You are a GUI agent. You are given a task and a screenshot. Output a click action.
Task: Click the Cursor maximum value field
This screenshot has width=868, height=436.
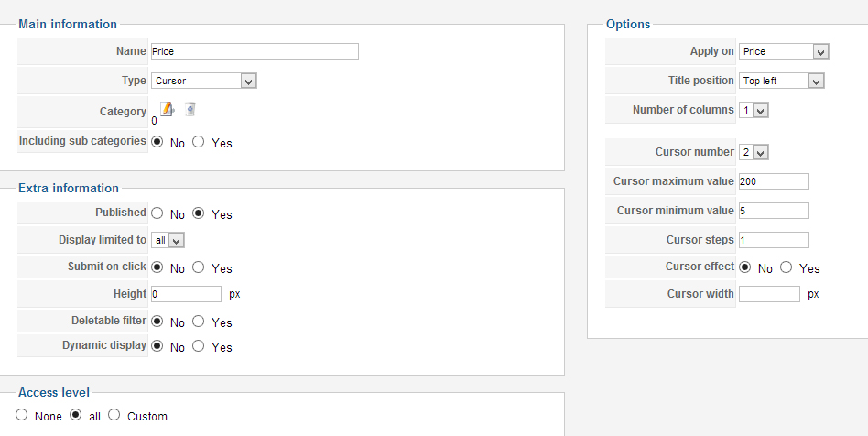click(x=774, y=181)
